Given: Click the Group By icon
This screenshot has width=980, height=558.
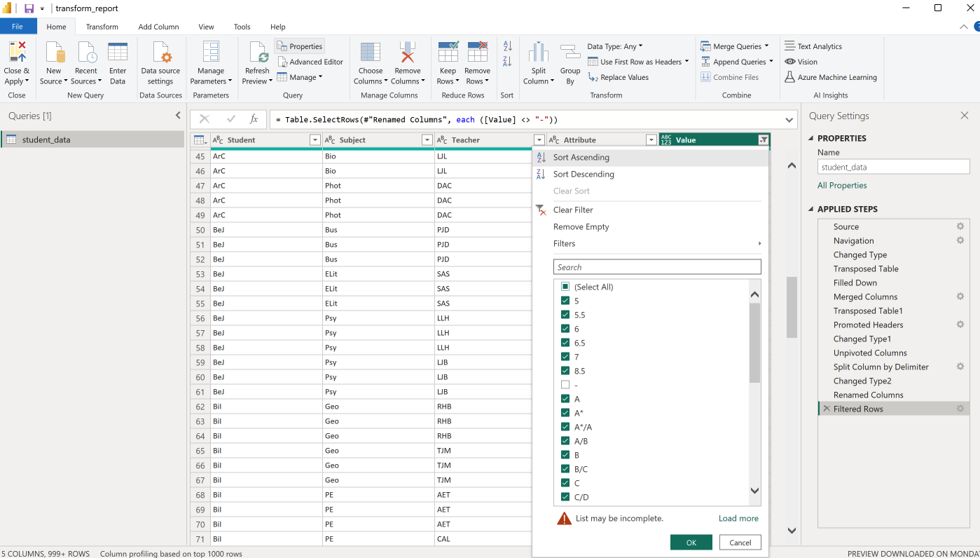Looking at the screenshot, I should (x=570, y=53).
